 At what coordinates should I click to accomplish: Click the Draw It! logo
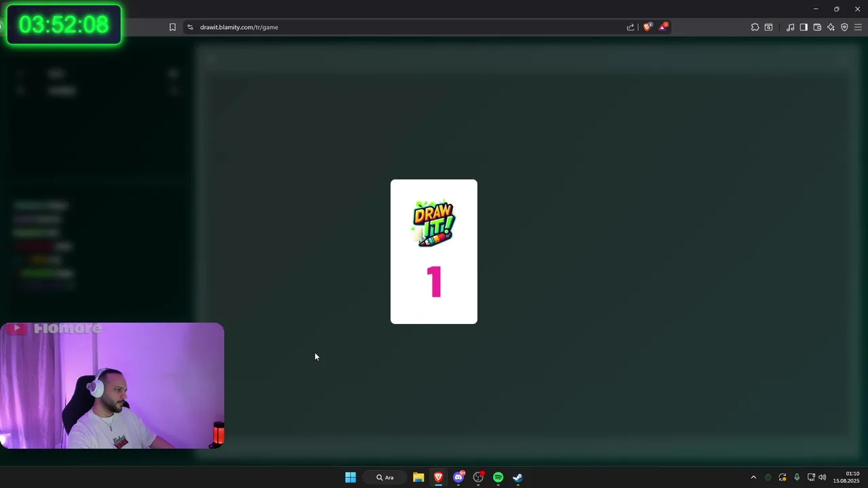pos(434,224)
